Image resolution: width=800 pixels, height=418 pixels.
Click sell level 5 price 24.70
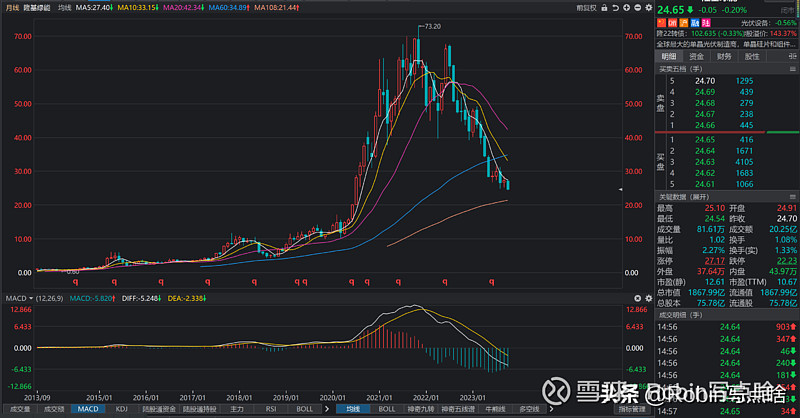pyautogui.click(x=705, y=81)
